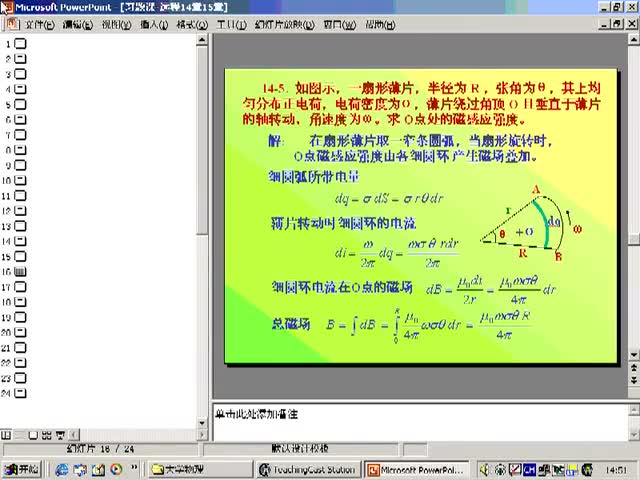
Task: Open Windows Media Player quick launch icon
Action: tap(116, 470)
